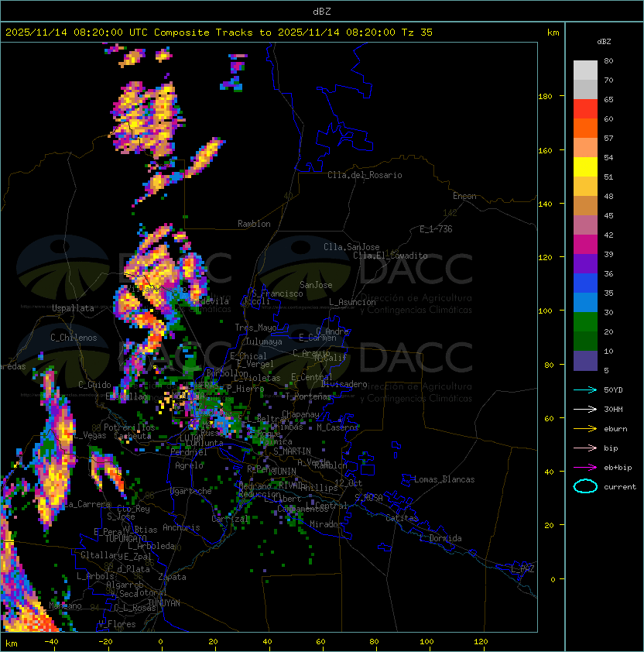
Task: Click the 'Mirador' map label
Action: coord(327,524)
